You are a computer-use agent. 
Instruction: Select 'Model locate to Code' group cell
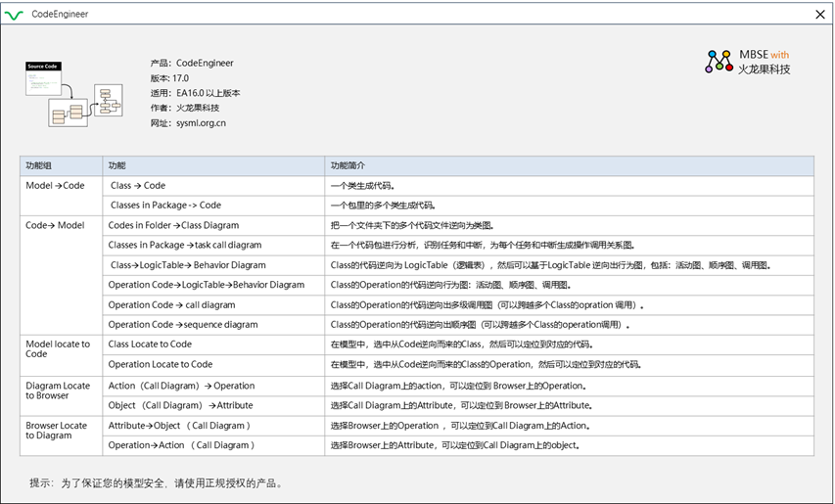click(x=62, y=355)
